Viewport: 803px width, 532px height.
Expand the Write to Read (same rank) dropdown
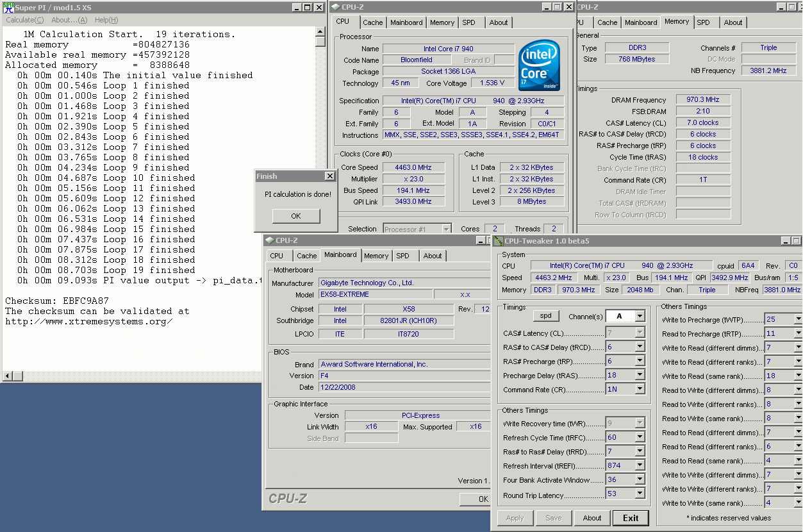(798, 376)
